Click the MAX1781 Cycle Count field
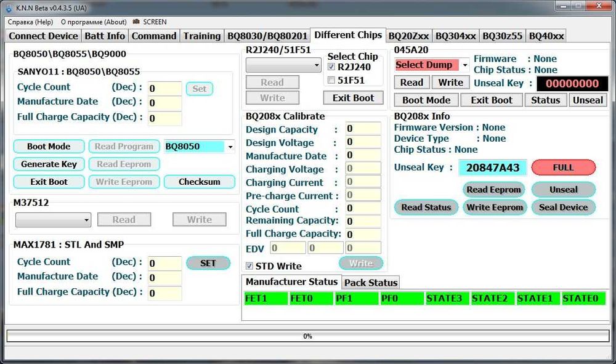Image resolution: width=616 pixels, height=364 pixels. coord(164,263)
